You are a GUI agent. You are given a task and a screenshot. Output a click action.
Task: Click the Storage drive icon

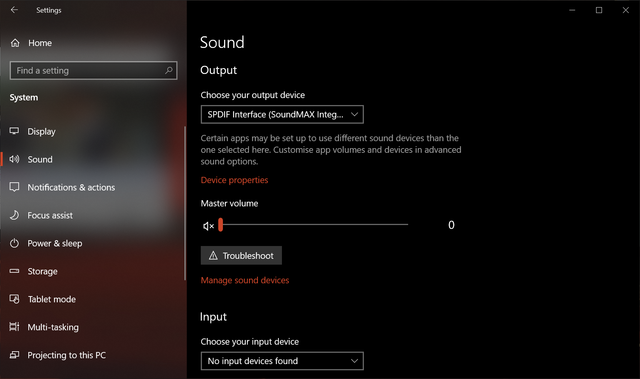pos(14,271)
